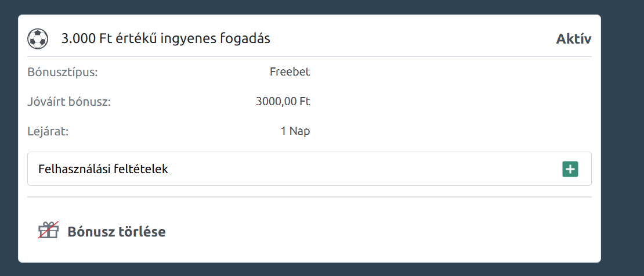Expand terms with the green plus icon
The image size is (644, 276).
570,169
